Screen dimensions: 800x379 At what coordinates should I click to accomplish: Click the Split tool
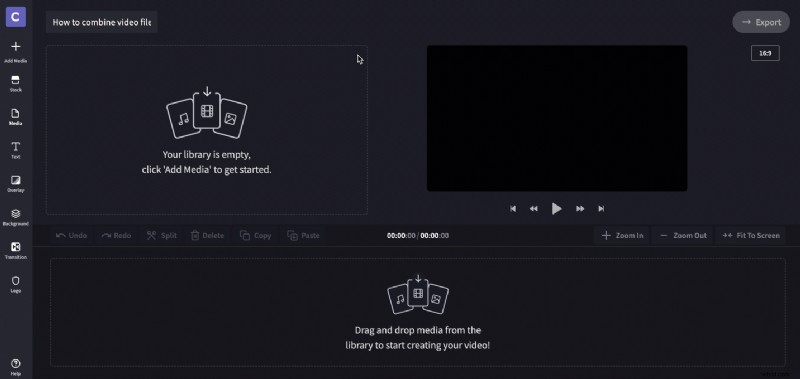click(x=161, y=235)
